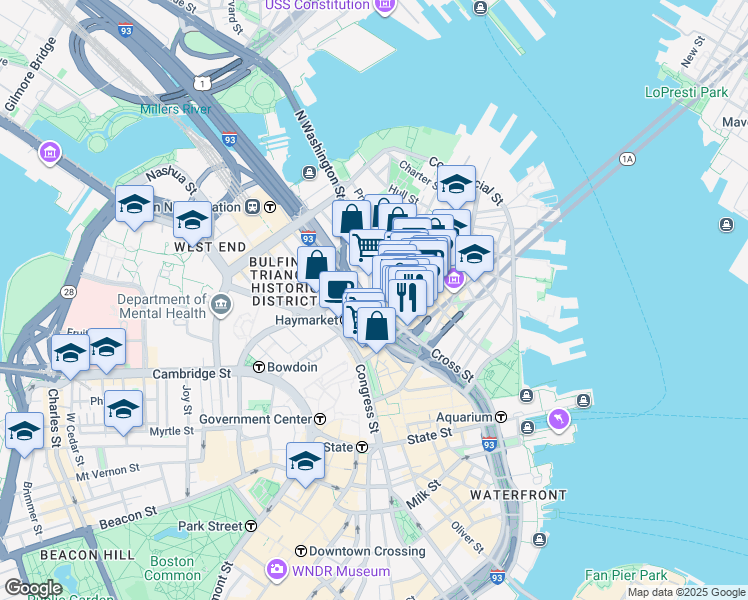Select the school marker beside Nashua St
This screenshot has height=600, width=748.
134,204
